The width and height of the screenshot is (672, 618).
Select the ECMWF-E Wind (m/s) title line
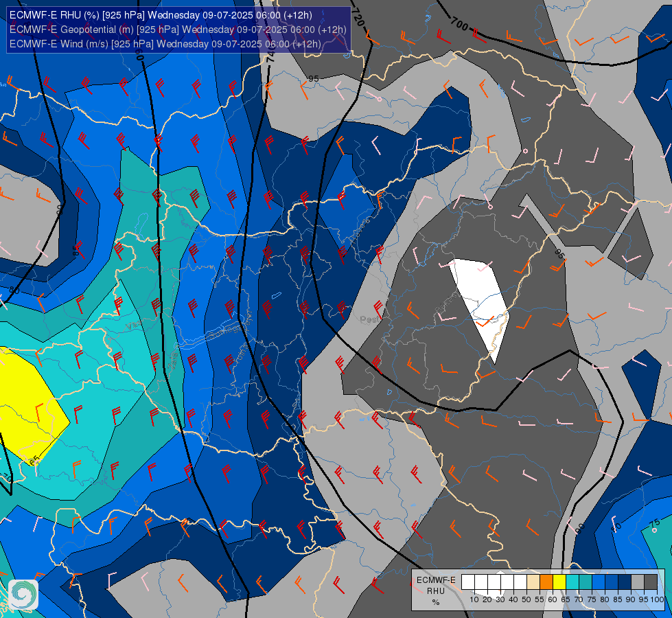coord(165,44)
